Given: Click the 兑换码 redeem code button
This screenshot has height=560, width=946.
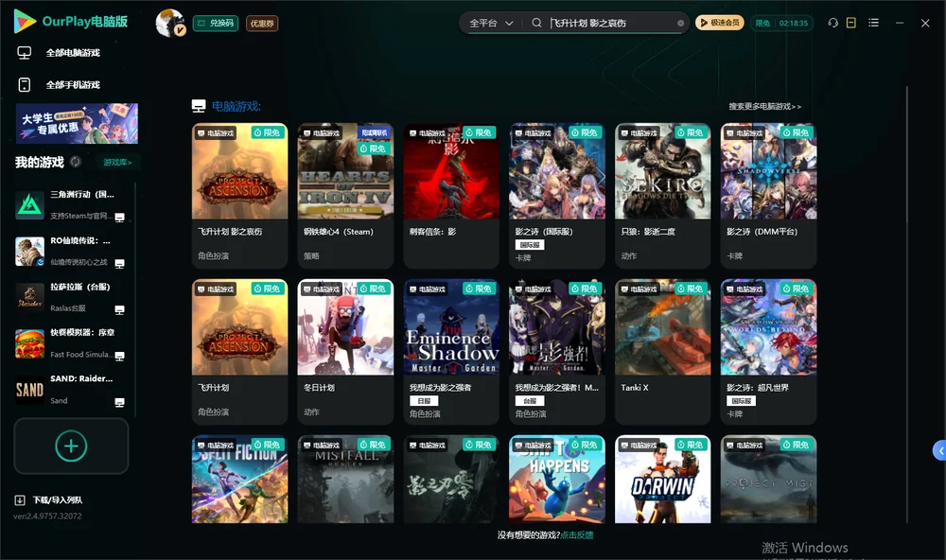Looking at the screenshot, I should pyautogui.click(x=216, y=23).
